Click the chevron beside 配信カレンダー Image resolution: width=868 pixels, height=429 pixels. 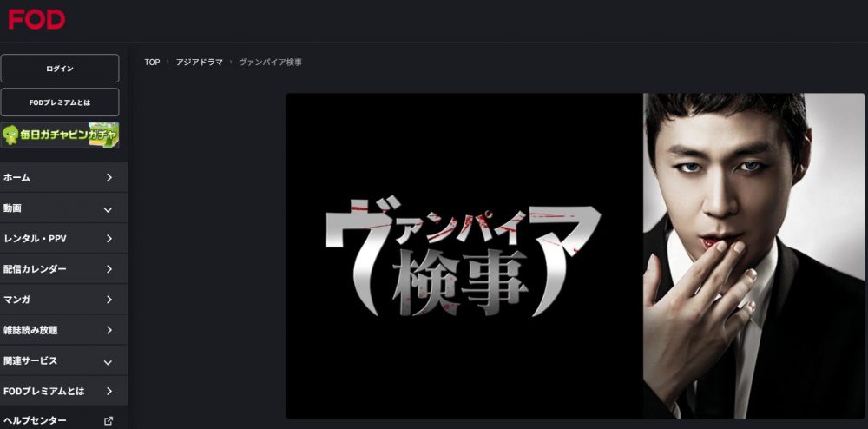click(109, 269)
